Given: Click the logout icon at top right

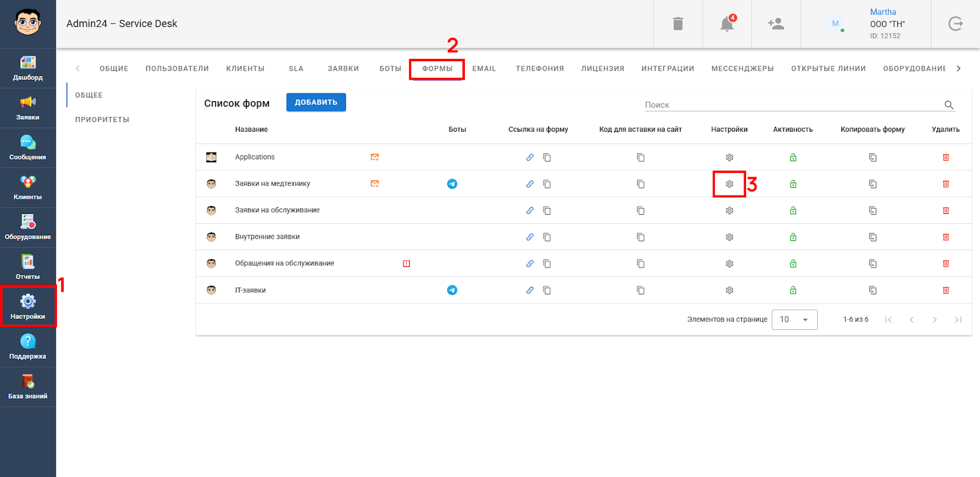Looking at the screenshot, I should [x=955, y=24].
